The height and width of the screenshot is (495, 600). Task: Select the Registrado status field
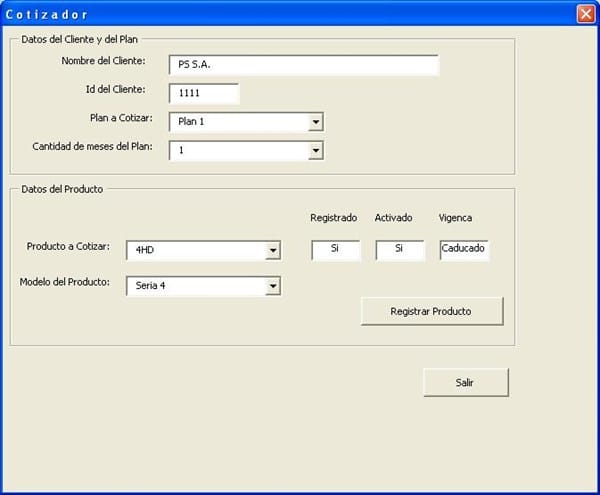335,249
